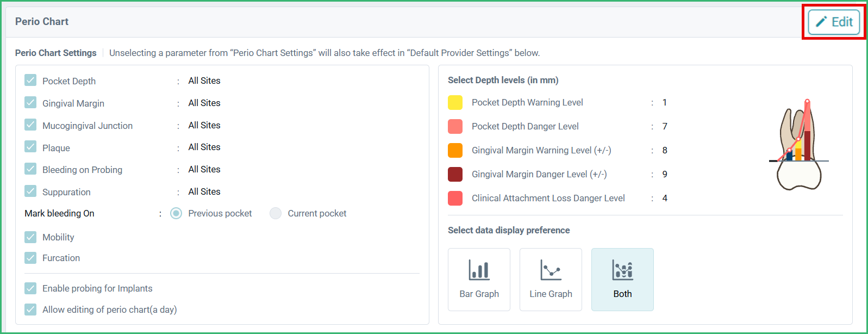868x334 pixels.
Task: Enable probing for Implants
Action: coord(30,288)
